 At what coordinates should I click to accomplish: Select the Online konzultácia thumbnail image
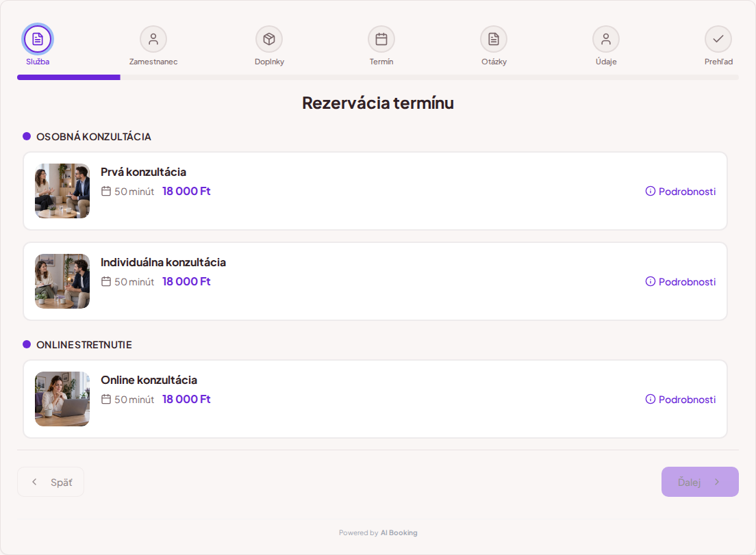tap(62, 399)
